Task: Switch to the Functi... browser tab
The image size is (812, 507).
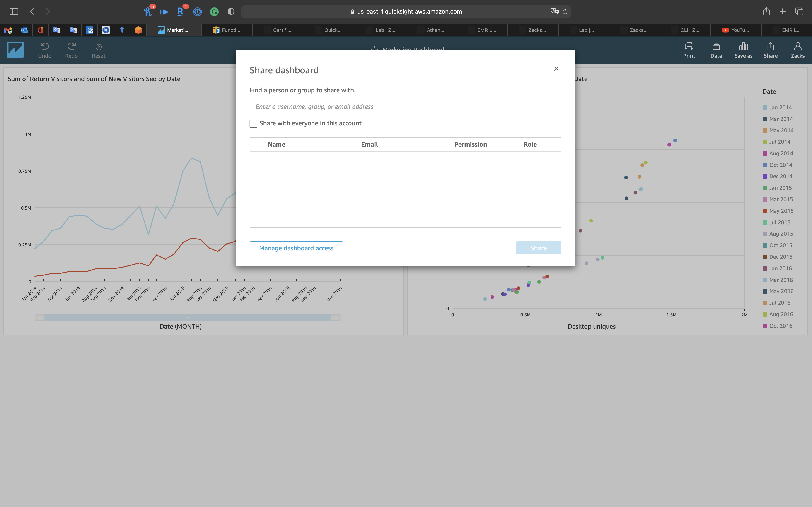Action: pos(227,30)
